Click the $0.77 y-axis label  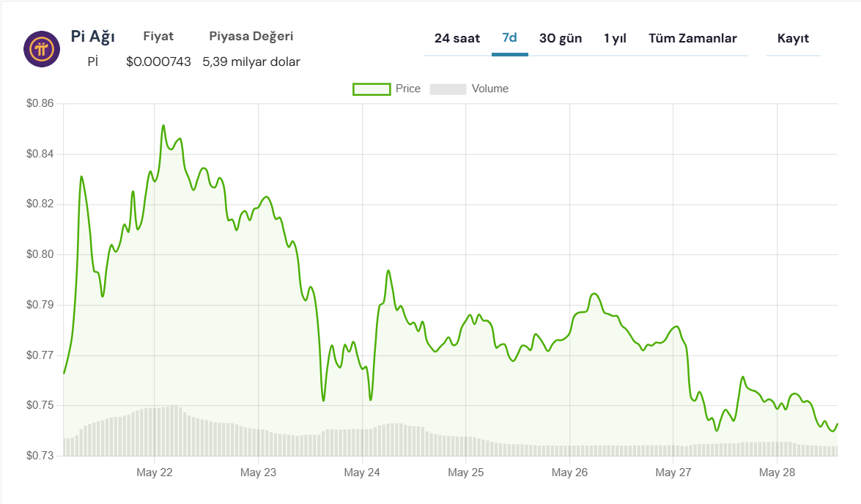click(40, 355)
